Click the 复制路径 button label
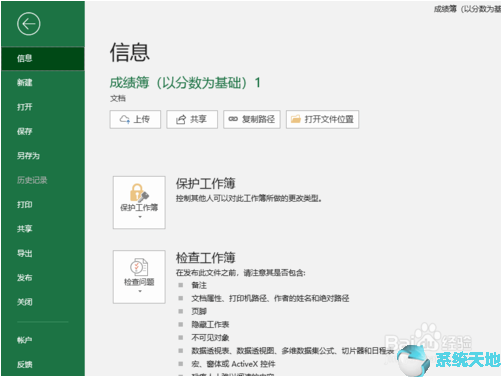Screen dimensions: 502x377 258,119
